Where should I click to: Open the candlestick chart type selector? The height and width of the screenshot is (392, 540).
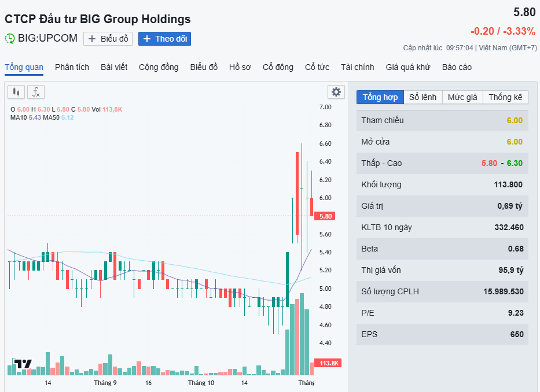[16, 92]
